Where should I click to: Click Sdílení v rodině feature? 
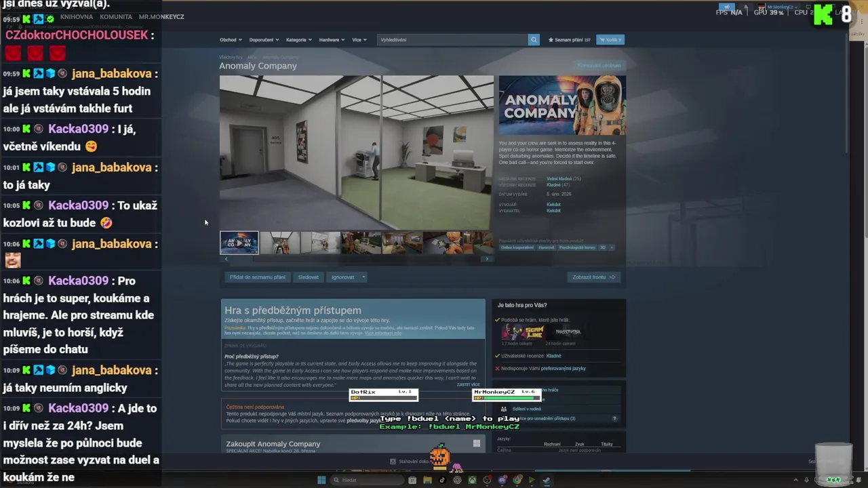(x=526, y=409)
